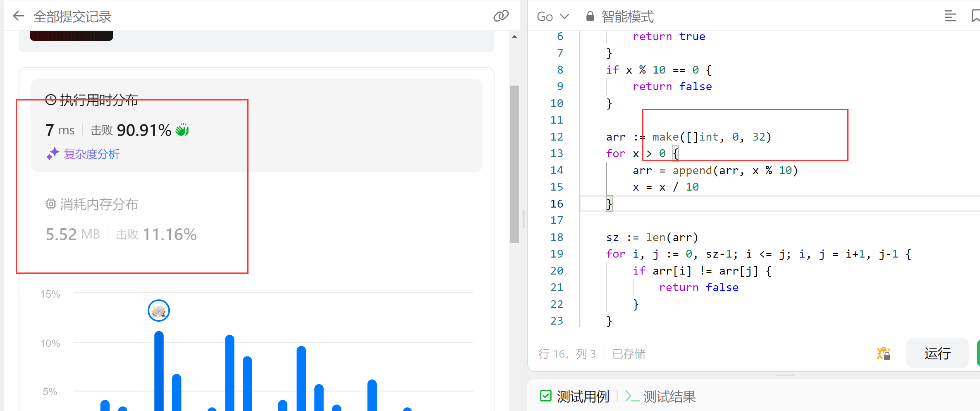This screenshot has width=980, height=411.
Task: Toggle 智能模式 smart mode label
Action: pyautogui.click(x=627, y=17)
